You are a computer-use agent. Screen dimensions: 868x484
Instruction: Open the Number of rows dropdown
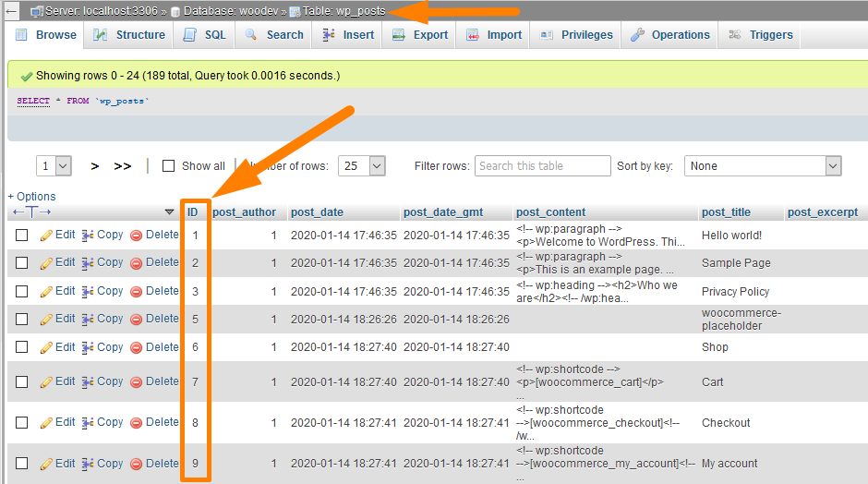pos(362,166)
